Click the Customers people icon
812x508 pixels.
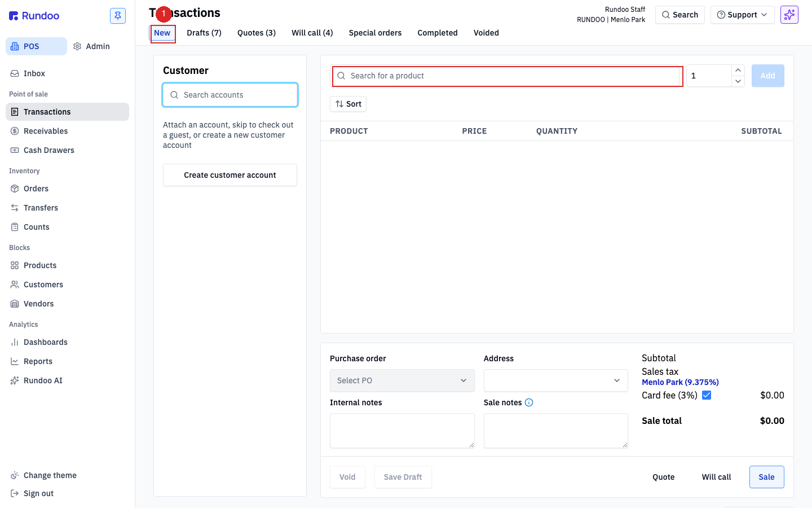click(x=15, y=284)
